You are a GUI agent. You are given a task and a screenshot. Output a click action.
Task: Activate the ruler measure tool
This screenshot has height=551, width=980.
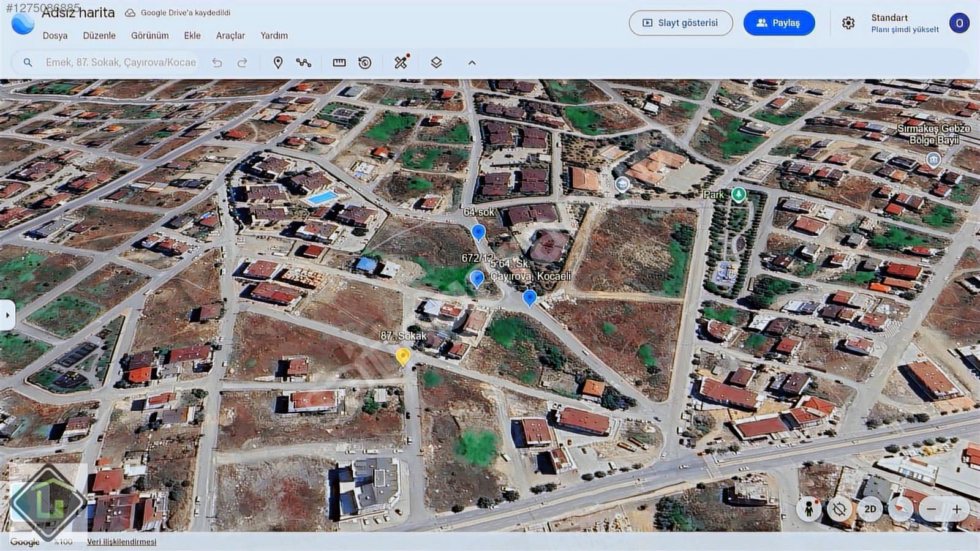[x=339, y=62]
